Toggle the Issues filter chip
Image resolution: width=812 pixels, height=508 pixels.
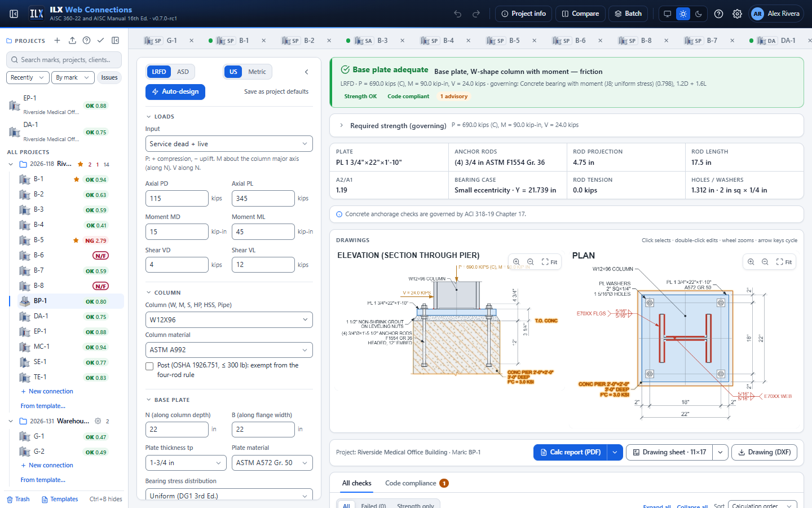[109, 77]
